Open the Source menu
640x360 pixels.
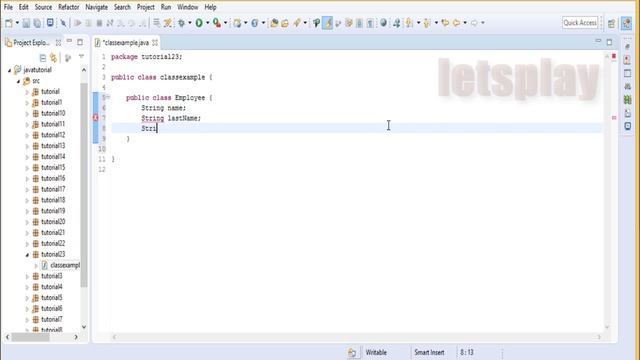pos(43,7)
